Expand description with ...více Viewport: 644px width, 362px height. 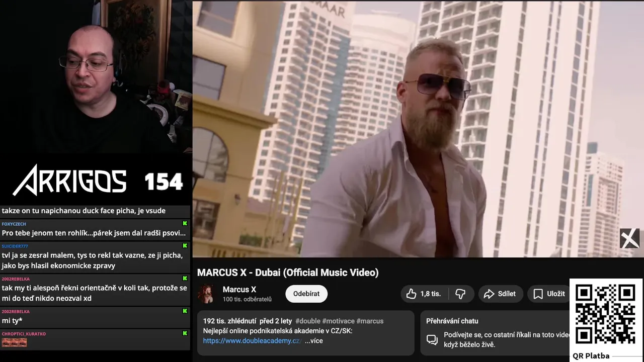tap(313, 340)
